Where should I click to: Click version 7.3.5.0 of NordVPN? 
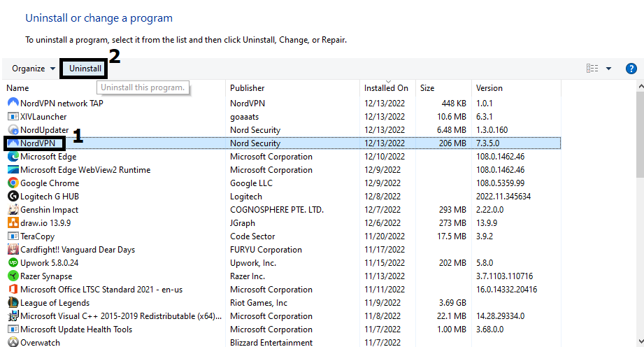click(488, 143)
